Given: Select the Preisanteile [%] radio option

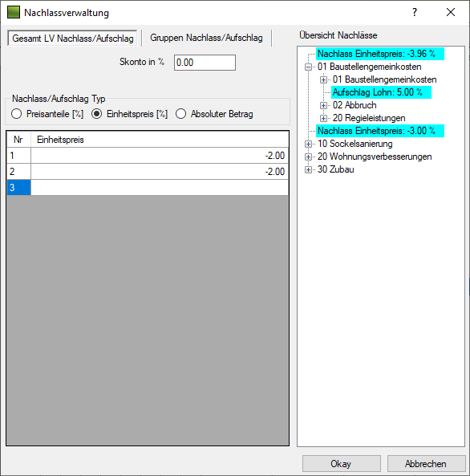Looking at the screenshot, I should (16, 114).
